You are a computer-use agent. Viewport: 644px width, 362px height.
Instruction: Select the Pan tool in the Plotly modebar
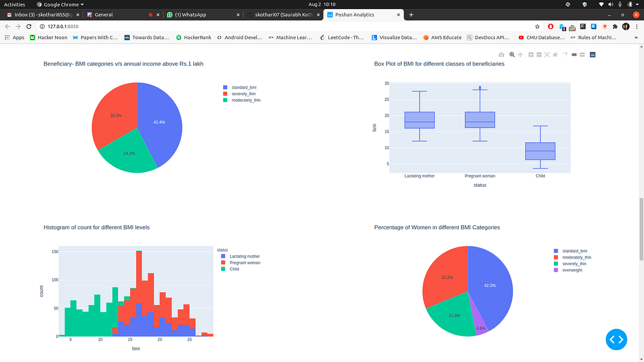pos(520,54)
